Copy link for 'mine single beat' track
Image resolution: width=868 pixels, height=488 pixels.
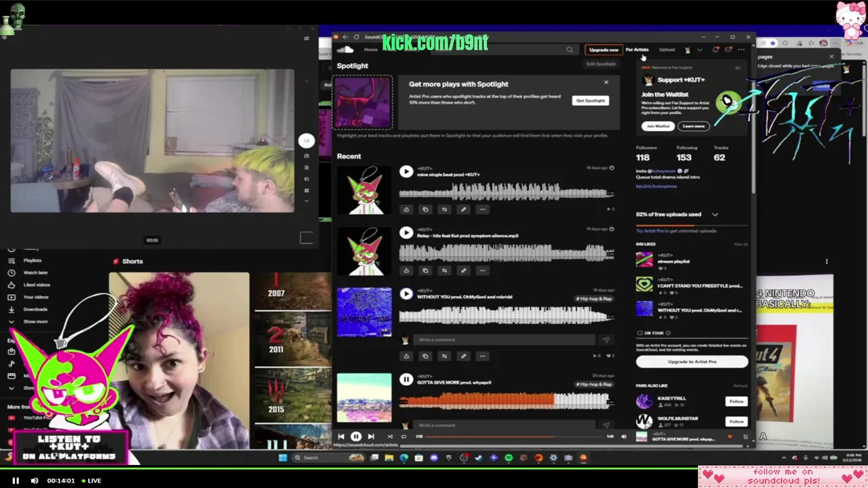click(425, 209)
